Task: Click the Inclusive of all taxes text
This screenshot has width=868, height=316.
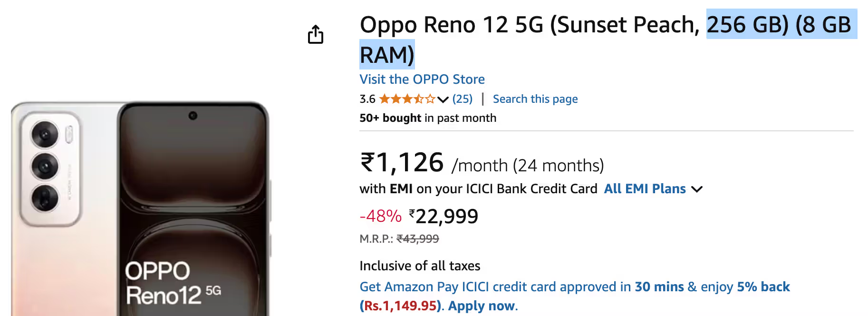Action: point(420,266)
